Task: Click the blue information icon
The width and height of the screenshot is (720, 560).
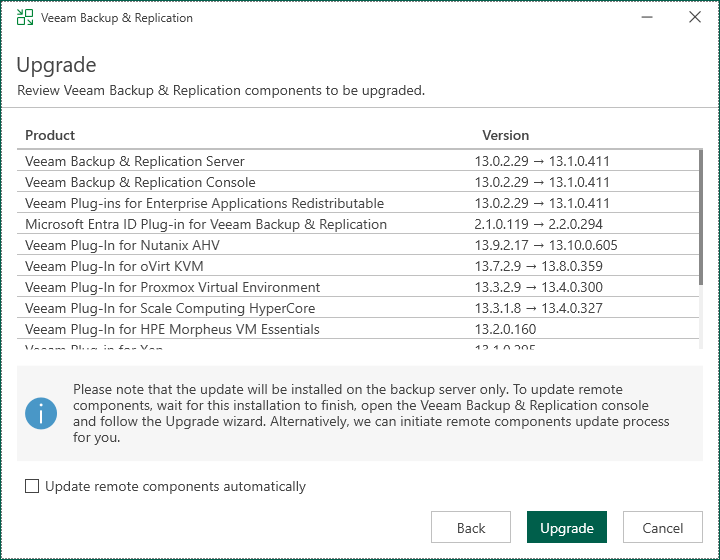Action: coord(41,413)
